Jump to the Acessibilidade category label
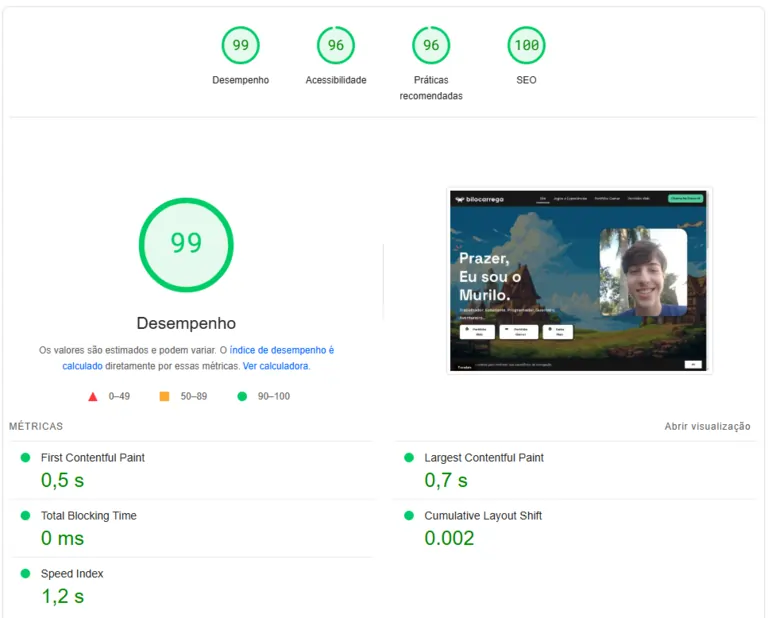This screenshot has width=768, height=618. [x=336, y=80]
